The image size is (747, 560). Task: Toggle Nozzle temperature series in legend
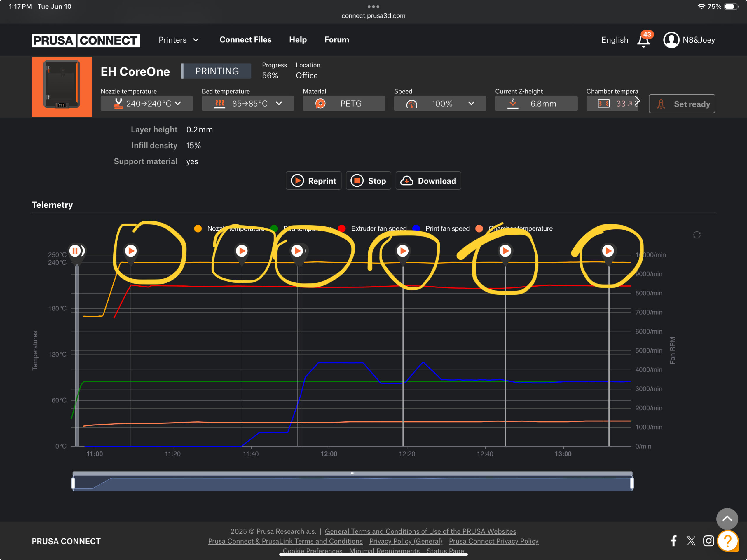[229, 229]
